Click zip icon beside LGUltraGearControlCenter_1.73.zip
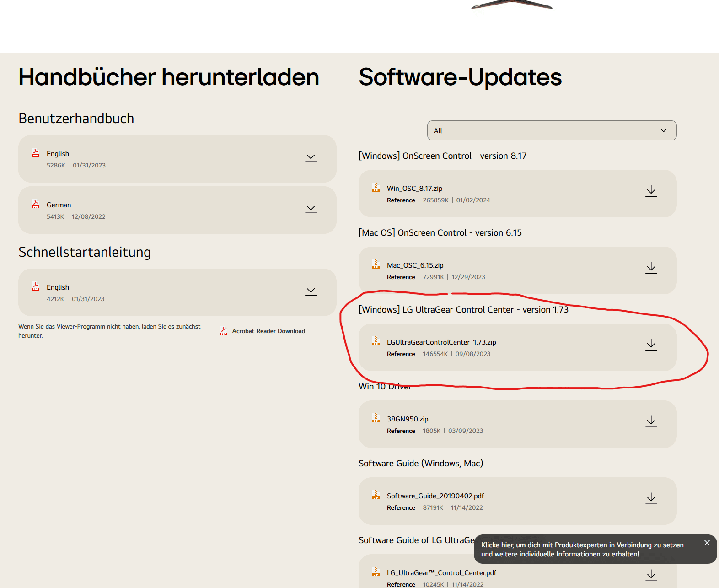 tap(376, 341)
